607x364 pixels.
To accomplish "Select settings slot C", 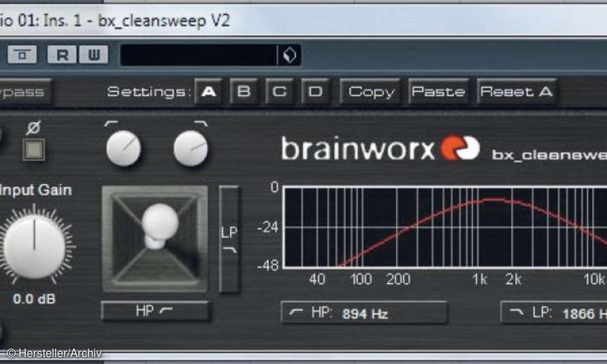I will [x=279, y=92].
